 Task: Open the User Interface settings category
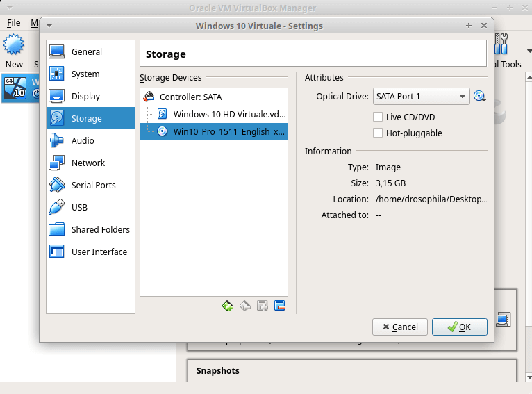click(x=90, y=252)
